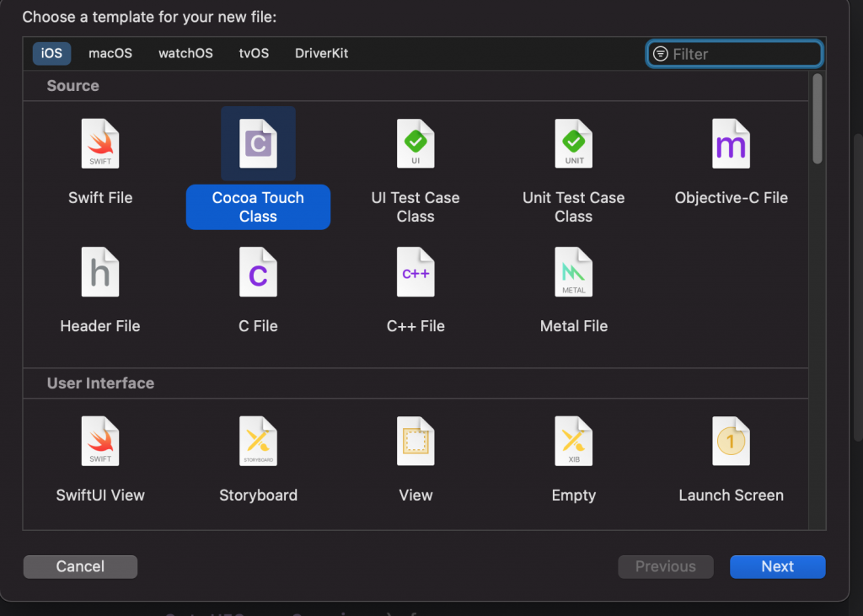Screen dimensions: 863x616
Task: Choose the Launch Screen template icon
Action: (x=731, y=441)
